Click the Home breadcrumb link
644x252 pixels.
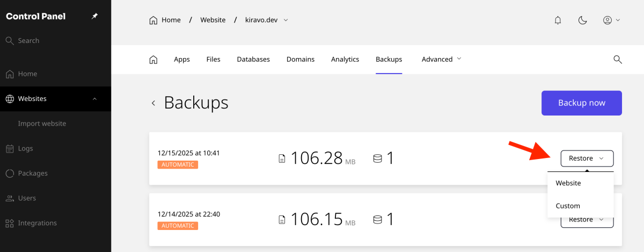[x=165, y=20]
